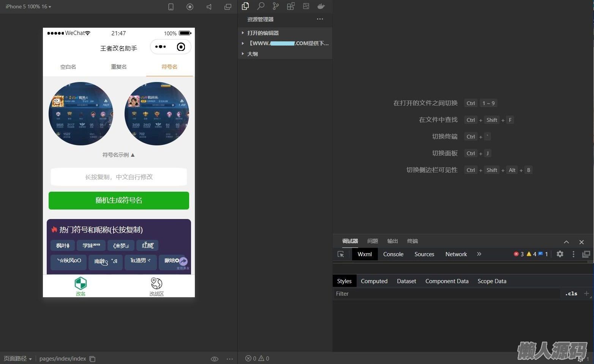The image size is (594, 364).
Task: Expand the 打开的编辑器 section
Action: click(x=285, y=33)
